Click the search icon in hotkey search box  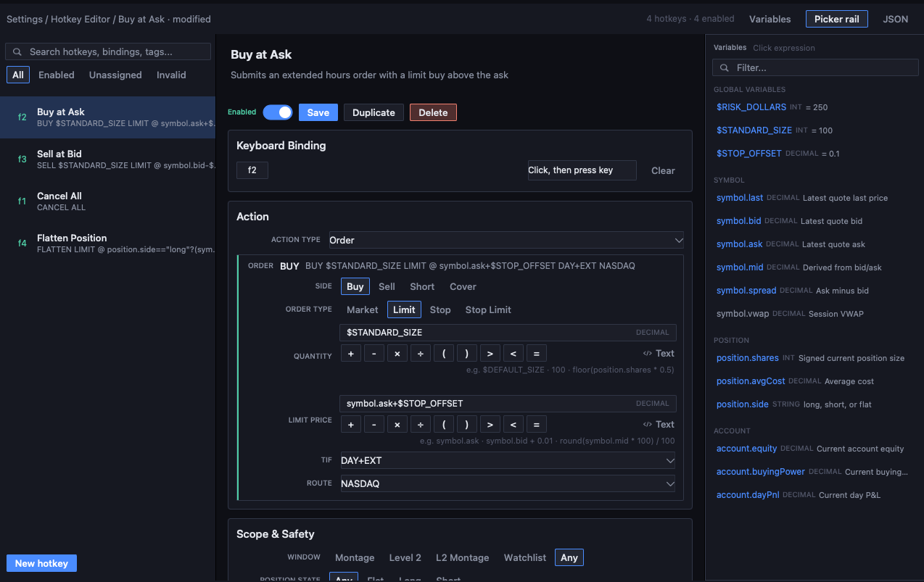point(18,52)
